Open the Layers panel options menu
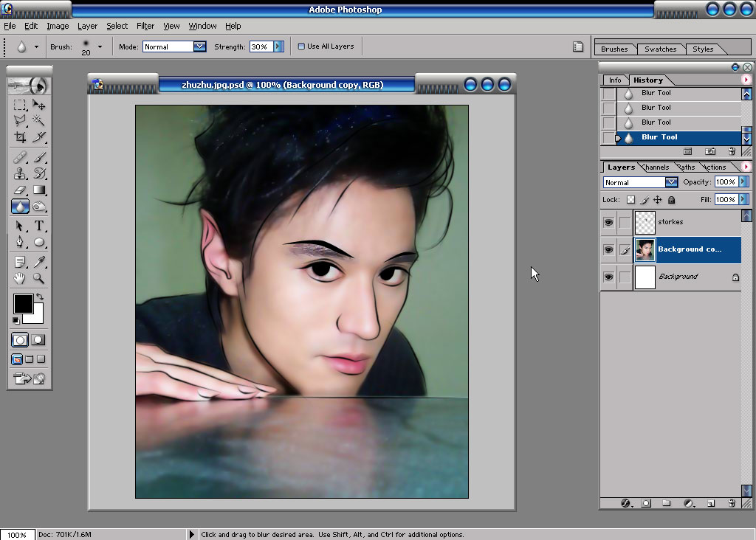This screenshot has width=756, height=540. (x=746, y=167)
